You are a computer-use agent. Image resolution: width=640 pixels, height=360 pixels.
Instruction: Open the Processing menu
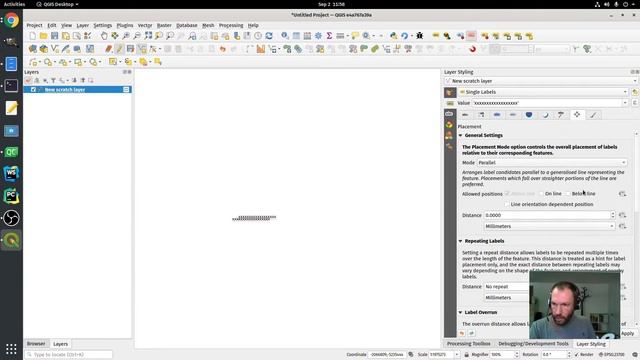pos(231,25)
